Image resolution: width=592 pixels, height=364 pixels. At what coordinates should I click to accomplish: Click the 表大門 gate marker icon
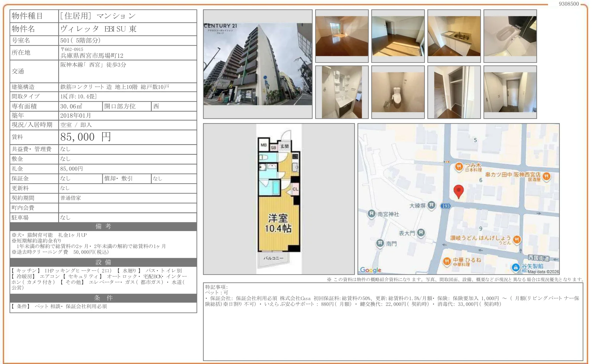tap(421, 232)
